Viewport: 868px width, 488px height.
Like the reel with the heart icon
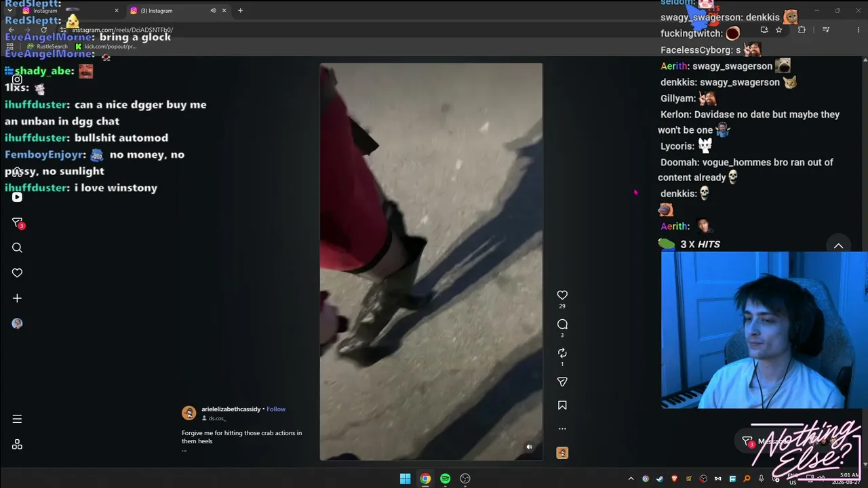[x=562, y=295]
